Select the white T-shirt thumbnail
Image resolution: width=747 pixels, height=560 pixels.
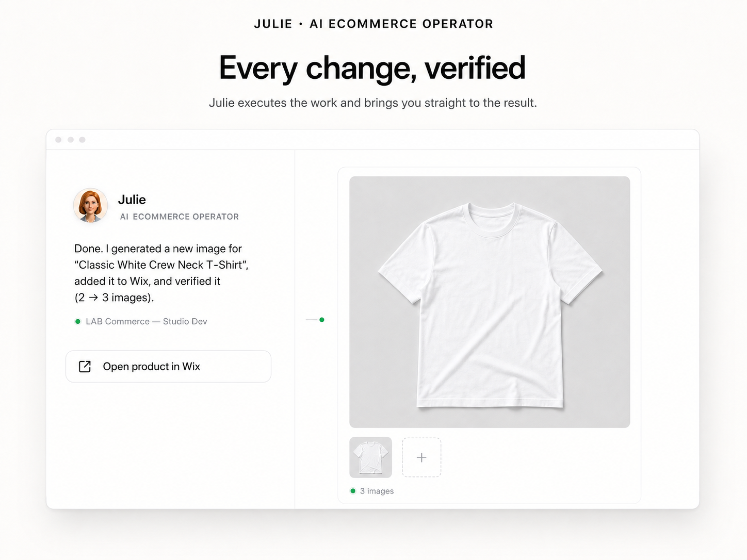click(370, 457)
